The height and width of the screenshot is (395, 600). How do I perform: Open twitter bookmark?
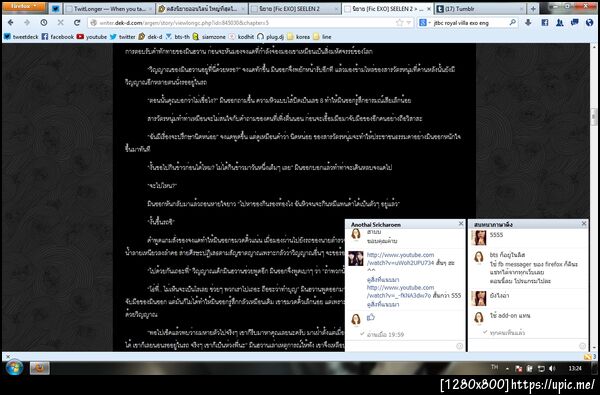[122, 37]
